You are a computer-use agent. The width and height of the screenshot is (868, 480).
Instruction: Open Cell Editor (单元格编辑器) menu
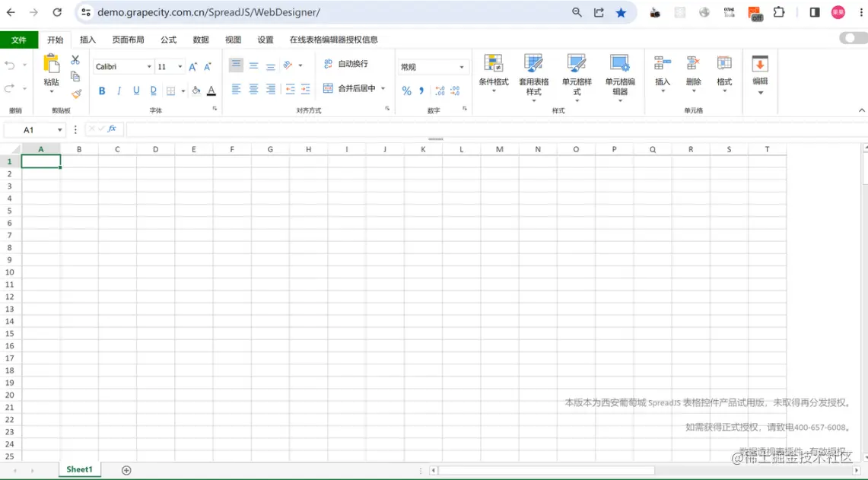coord(620,78)
